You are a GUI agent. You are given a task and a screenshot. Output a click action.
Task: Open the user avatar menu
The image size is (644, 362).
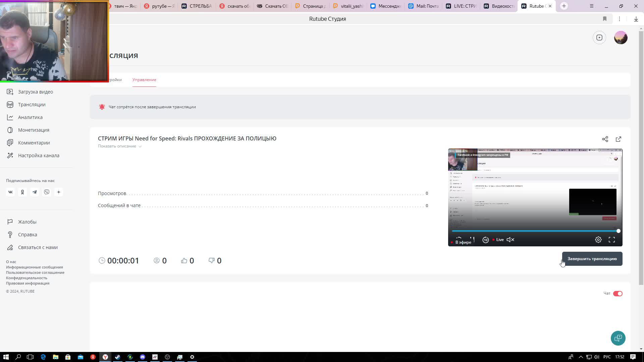621,38
